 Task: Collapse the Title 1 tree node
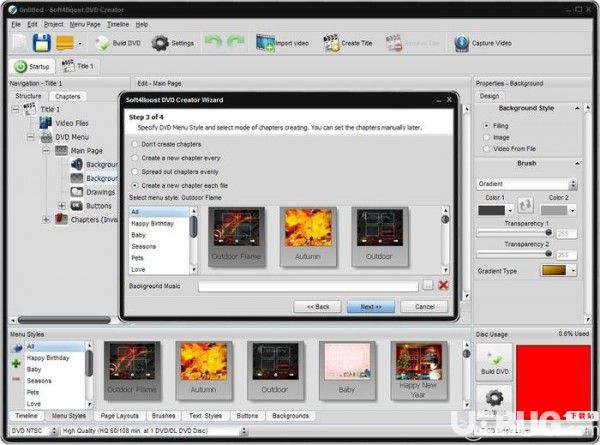[15, 109]
